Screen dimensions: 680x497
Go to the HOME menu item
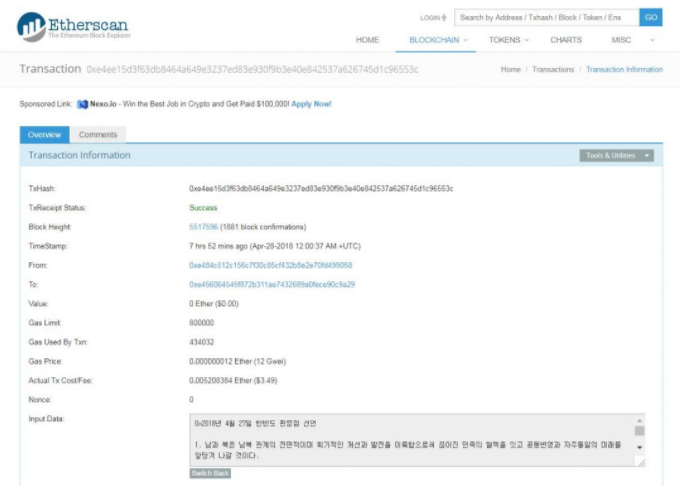(367, 40)
